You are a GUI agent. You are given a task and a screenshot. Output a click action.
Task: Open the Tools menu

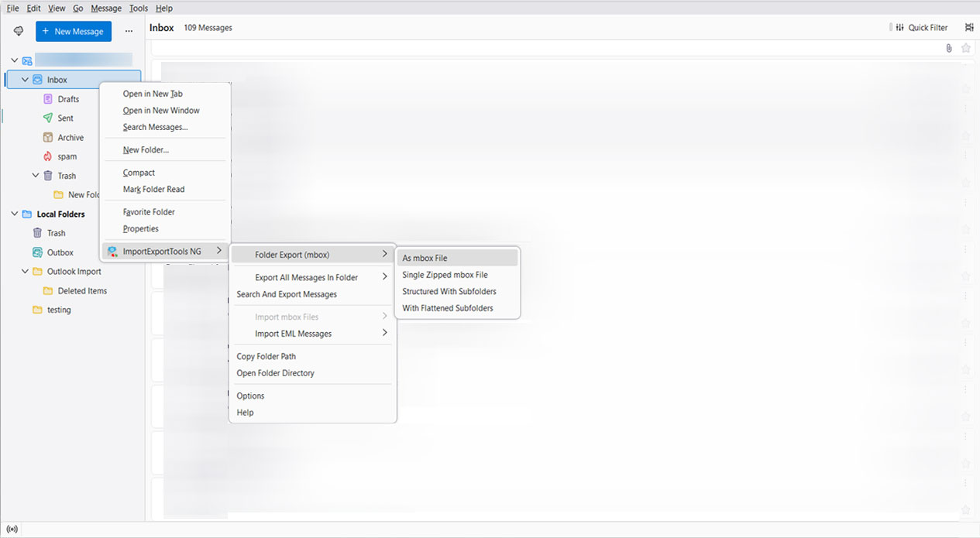(x=138, y=8)
